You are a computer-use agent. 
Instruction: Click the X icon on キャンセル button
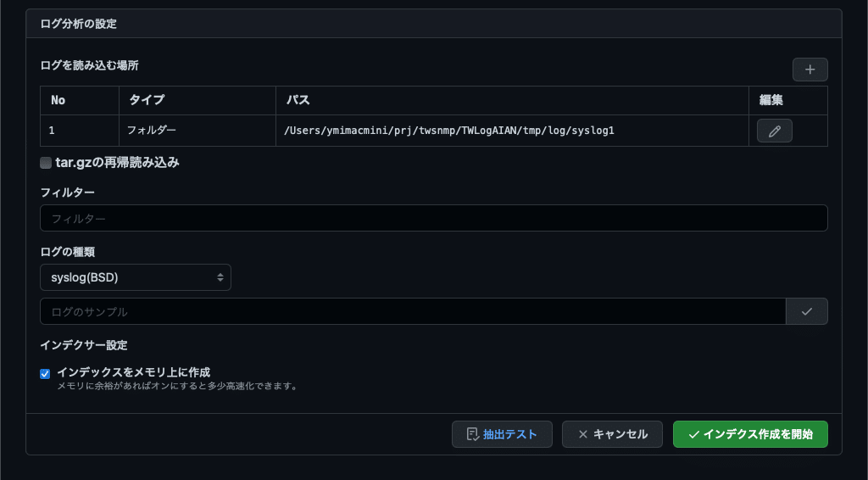(583, 434)
